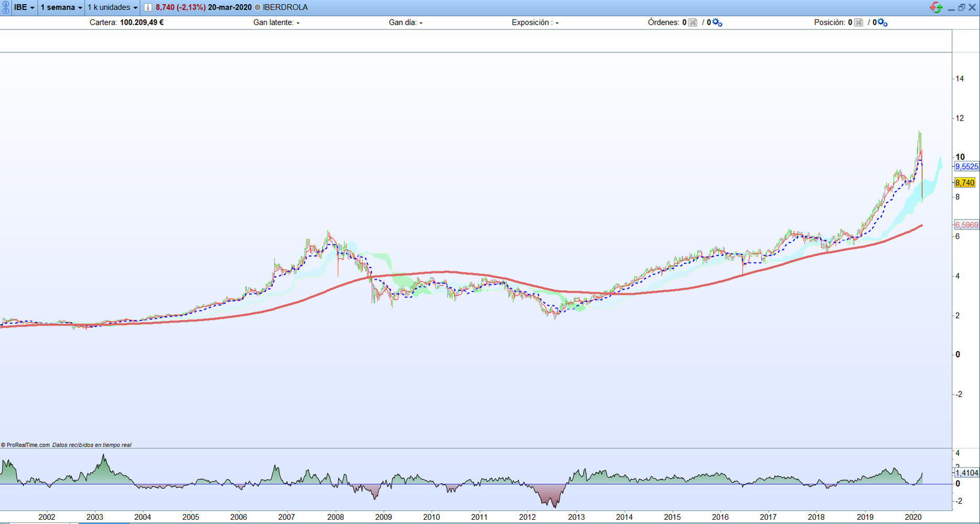Open the '1 semana' timeframe dropdown
This screenshot has width=980, height=524.
tap(61, 7)
